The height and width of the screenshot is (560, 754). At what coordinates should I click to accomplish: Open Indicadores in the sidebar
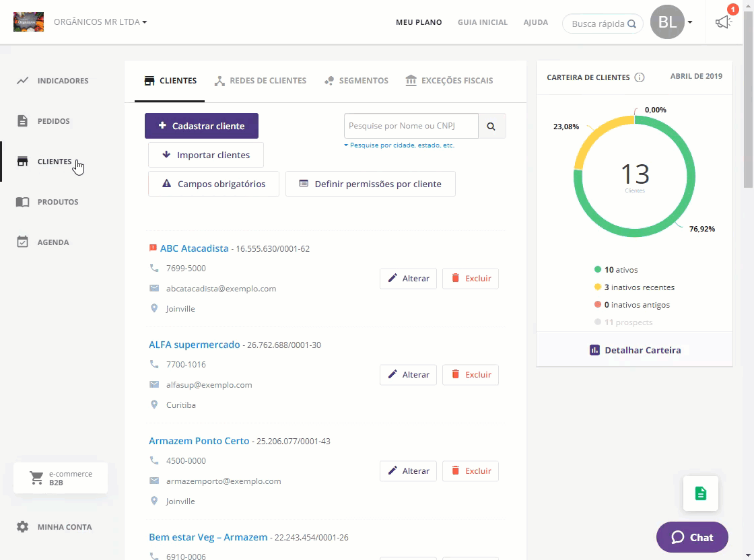click(62, 81)
